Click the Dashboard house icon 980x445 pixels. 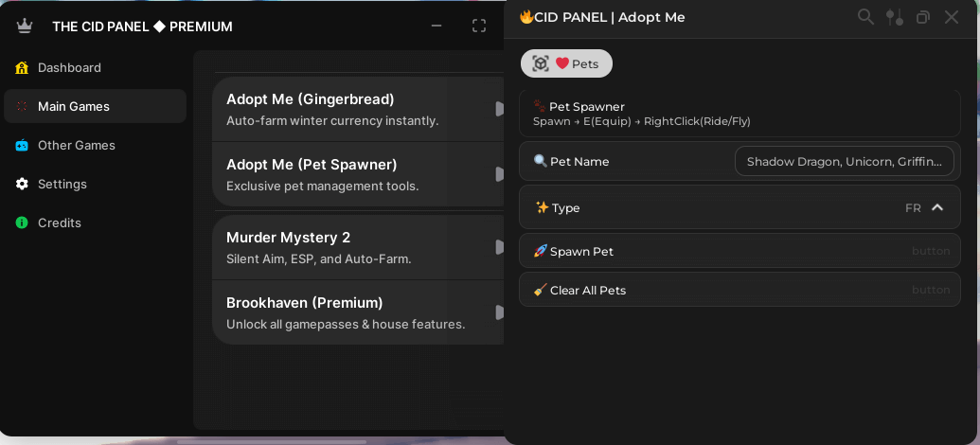[x=22, y=67]
